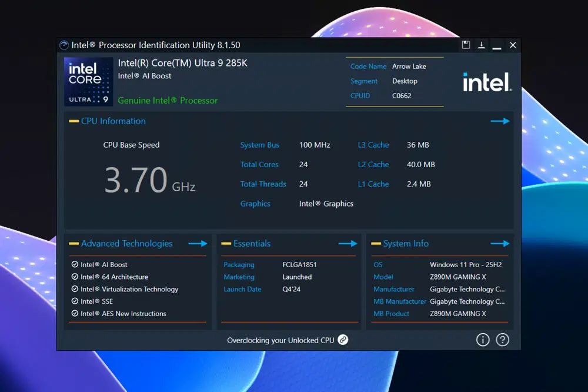Expand CPU Information with its arrow
588x392 pixels.
click(500, 121)
